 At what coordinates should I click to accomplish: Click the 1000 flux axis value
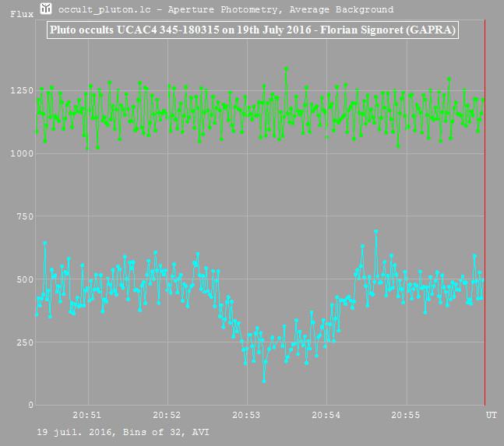22,153
